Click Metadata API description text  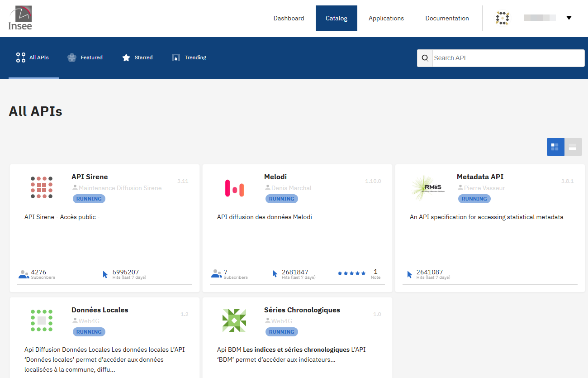pyautogui.click(x=487, y=217)
